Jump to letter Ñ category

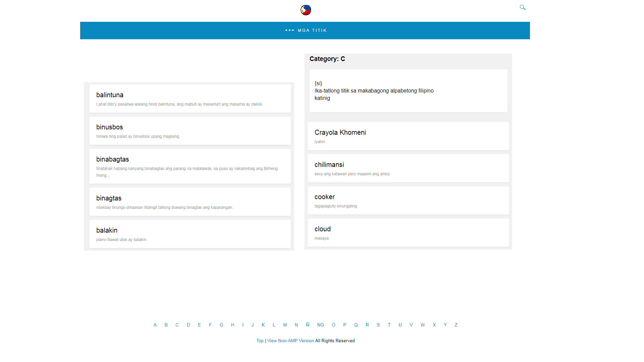pos(307,325)
